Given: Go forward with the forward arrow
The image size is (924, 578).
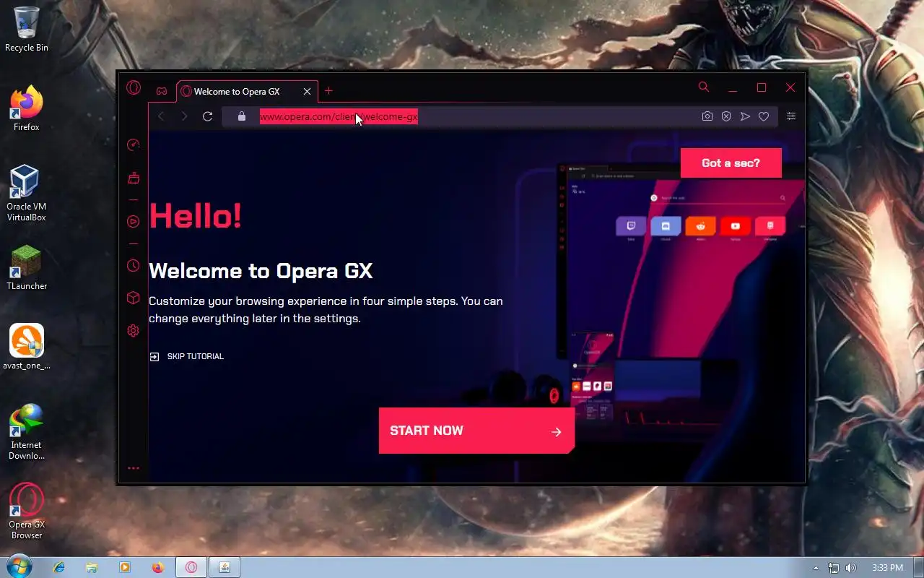Looking at the screenshot, I should [x=184, y=116].
